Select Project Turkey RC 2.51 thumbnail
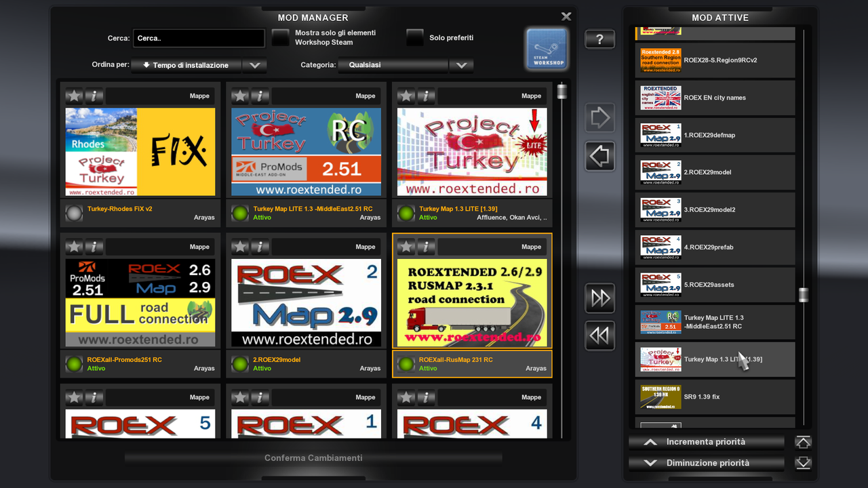The width and height of the screenshot is (868, 488). pyautogui.click(x=306, y=152)
